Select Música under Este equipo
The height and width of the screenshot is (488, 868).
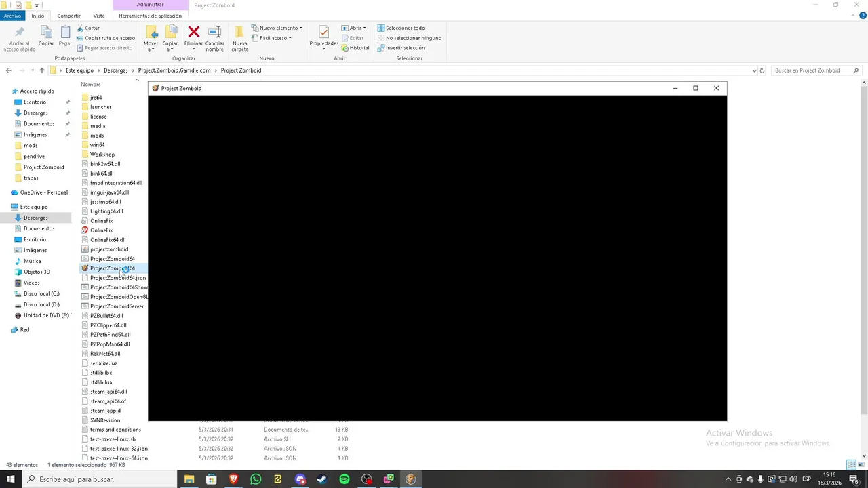[32, 261]
